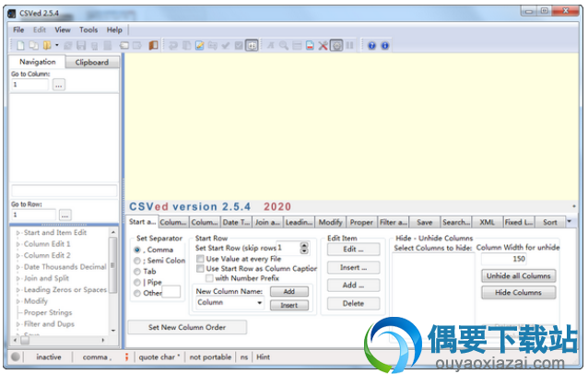Viewport: 588px width, 374px height.
Task: Click the pencil-and-note Edit icon in toolbar
Action: (x=199, y=46)
